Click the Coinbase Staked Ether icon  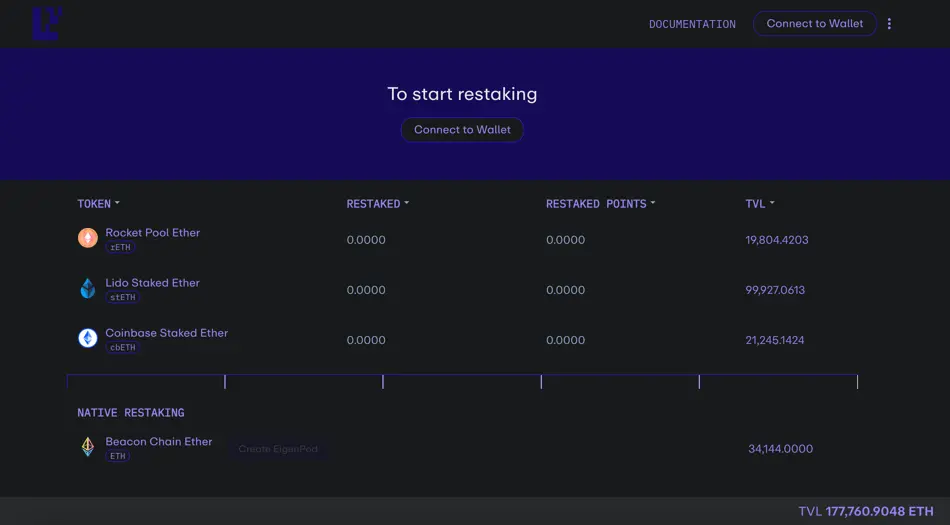click(88, 338)
